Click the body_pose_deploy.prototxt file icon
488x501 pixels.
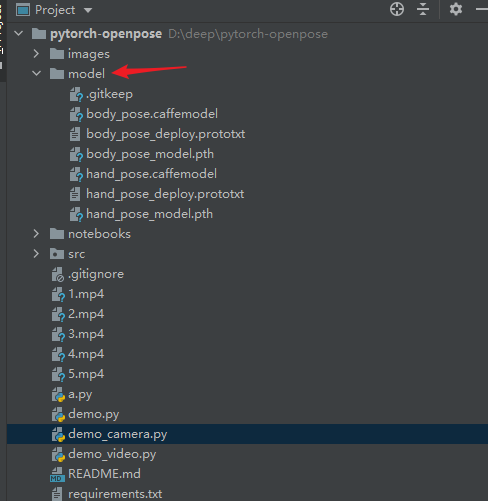[75, 134]
